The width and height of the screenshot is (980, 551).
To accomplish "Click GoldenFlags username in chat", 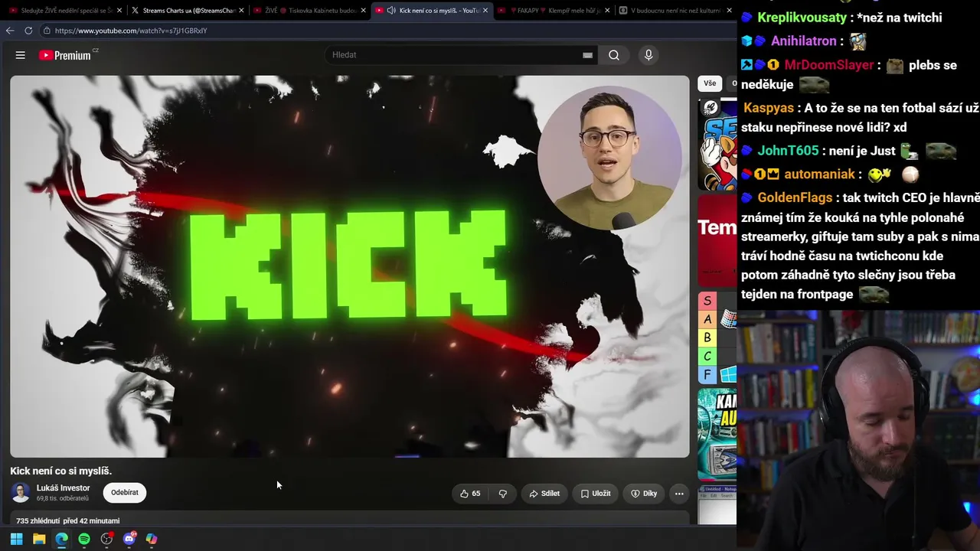I will pyautogui.click(x=796, y=198).
